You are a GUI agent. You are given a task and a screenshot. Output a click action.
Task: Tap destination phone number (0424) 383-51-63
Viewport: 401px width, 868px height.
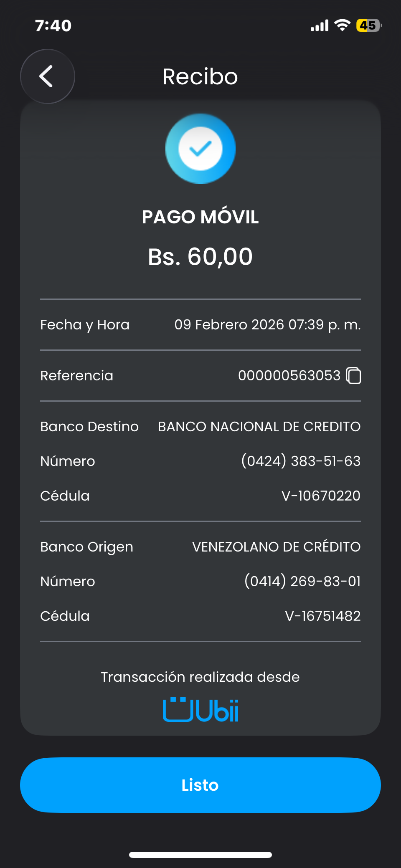click(301, 461)
